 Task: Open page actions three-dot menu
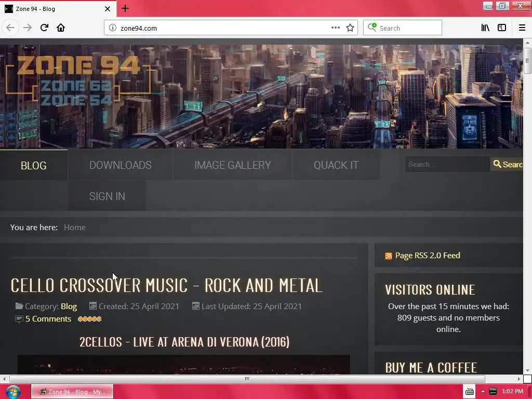click(335, 28)
